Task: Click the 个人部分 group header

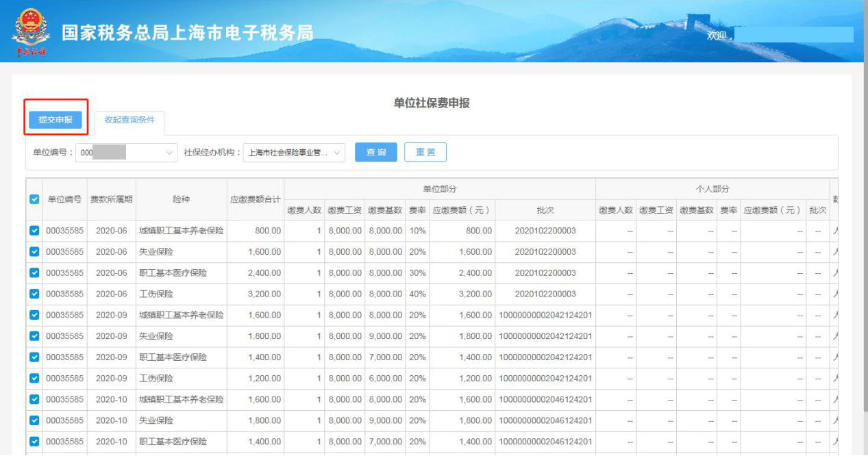Action: (x=712, y=189)
